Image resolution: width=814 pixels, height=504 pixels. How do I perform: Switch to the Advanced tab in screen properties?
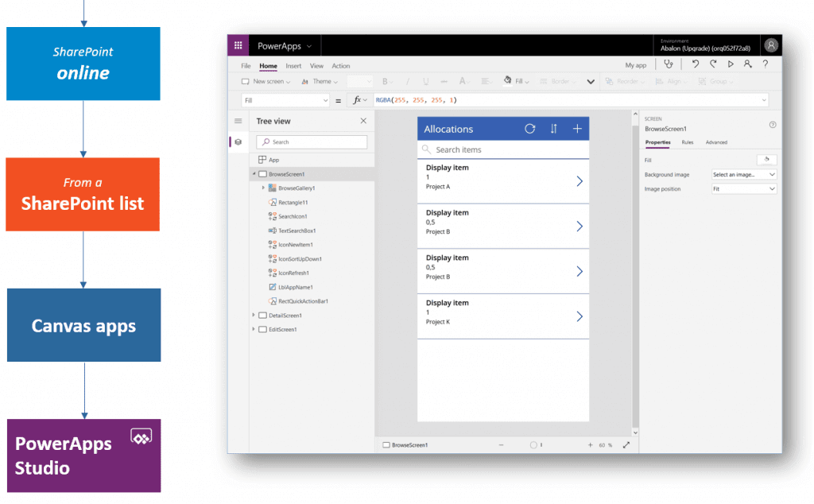pyautogui.click(x=715, y=142)
